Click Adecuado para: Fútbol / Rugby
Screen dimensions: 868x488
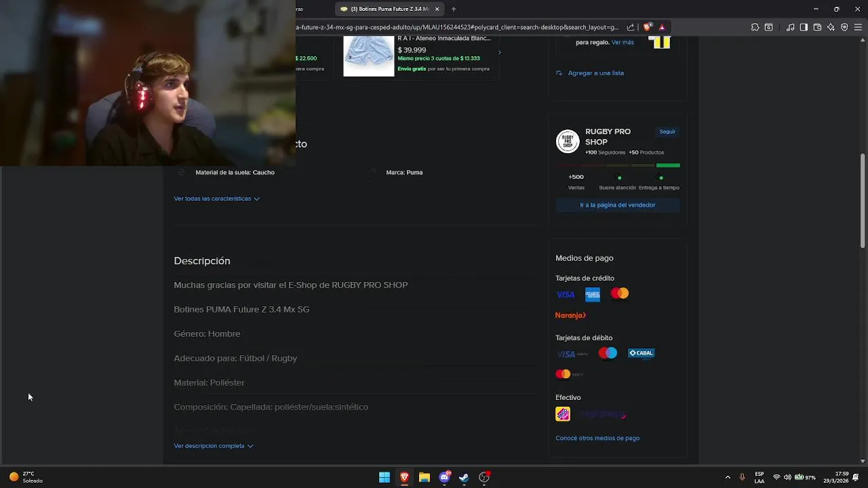(x=235, y=358)
